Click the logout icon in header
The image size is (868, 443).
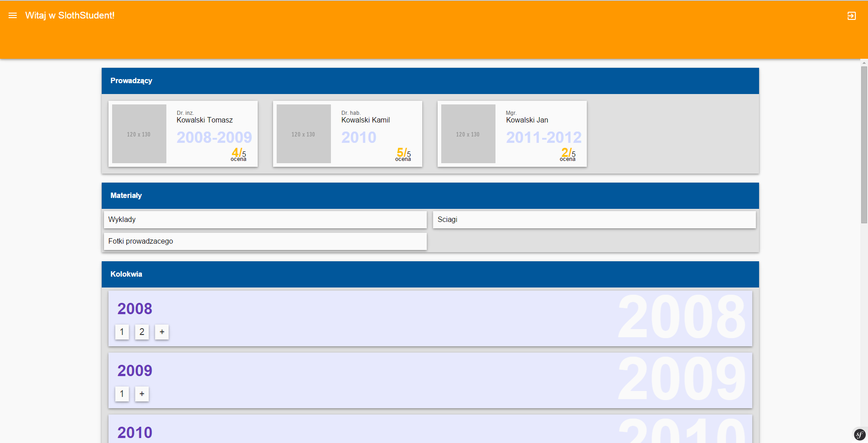point(852,16)
